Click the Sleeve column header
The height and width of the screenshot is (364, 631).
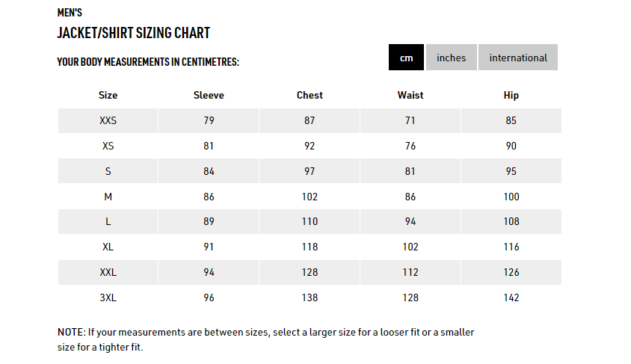coord(209,96)
